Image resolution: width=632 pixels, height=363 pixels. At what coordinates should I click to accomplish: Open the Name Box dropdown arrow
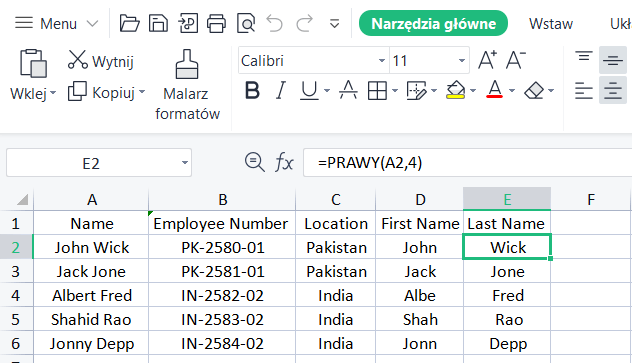pos(185,163)
